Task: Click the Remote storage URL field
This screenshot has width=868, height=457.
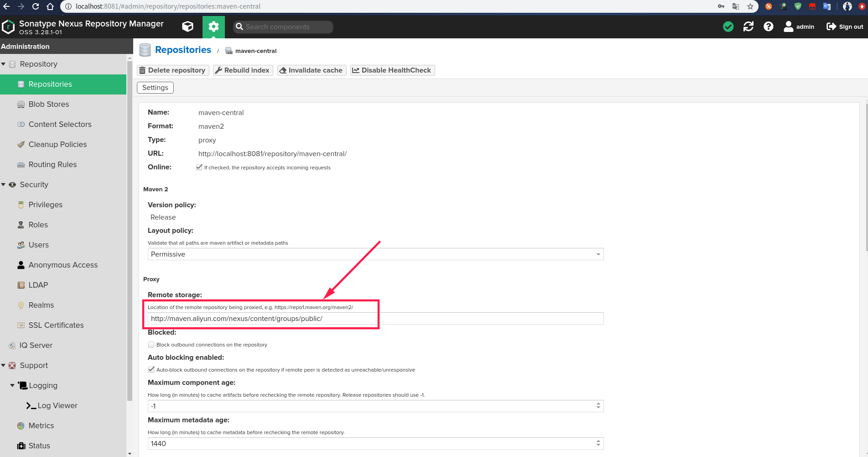Action: click(375, 319)
